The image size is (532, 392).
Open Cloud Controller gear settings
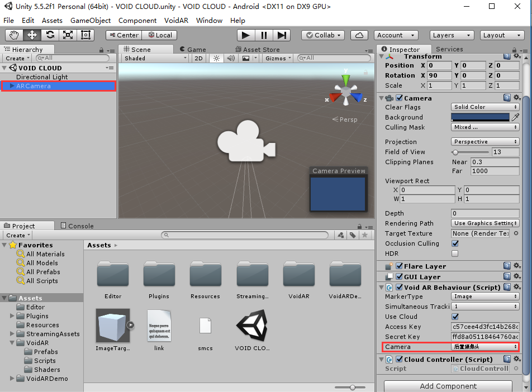pyautogui.click(x=517, y=358)
